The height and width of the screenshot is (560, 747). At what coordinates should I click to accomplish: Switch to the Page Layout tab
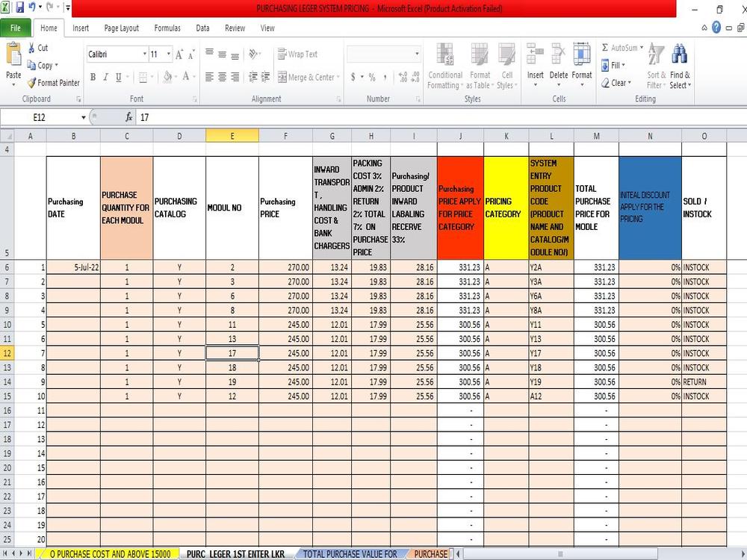(x=122, y=28)
